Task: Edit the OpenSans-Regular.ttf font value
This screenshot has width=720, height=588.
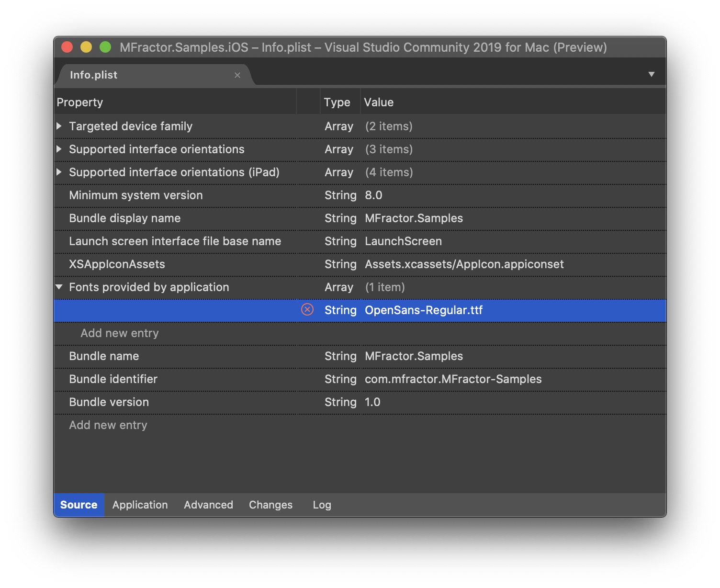Action: point(424,310)
